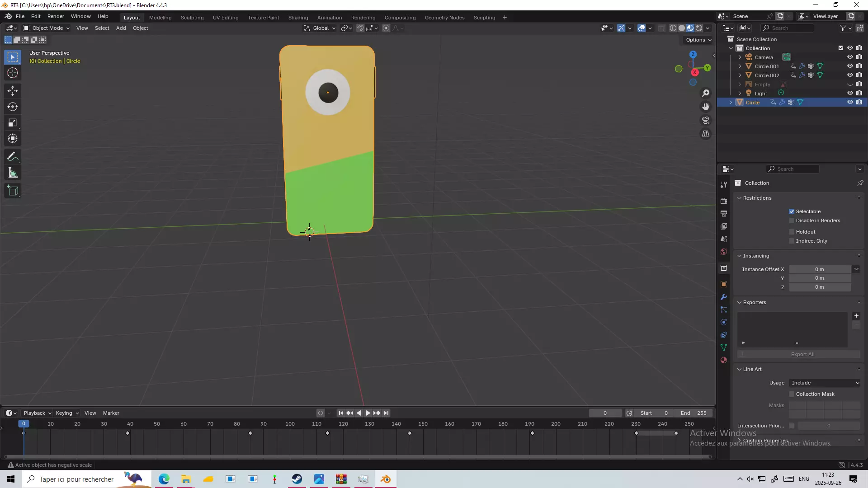
Task: Toggle camera view in viewport
Action: click(x=706, y=120)
